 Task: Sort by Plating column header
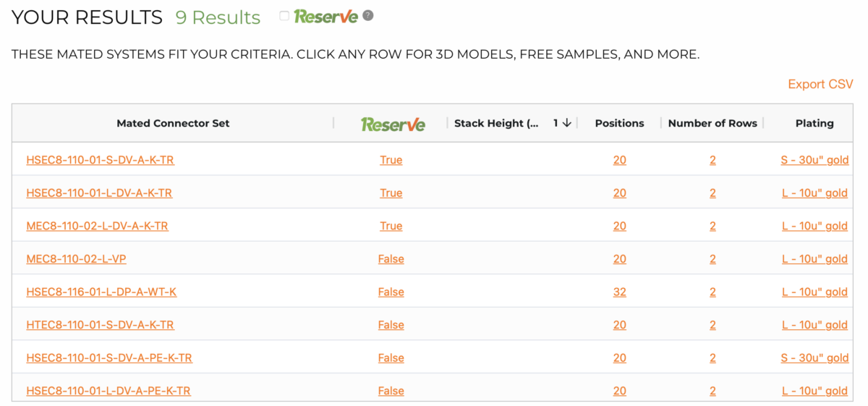[x=814, y=123]
